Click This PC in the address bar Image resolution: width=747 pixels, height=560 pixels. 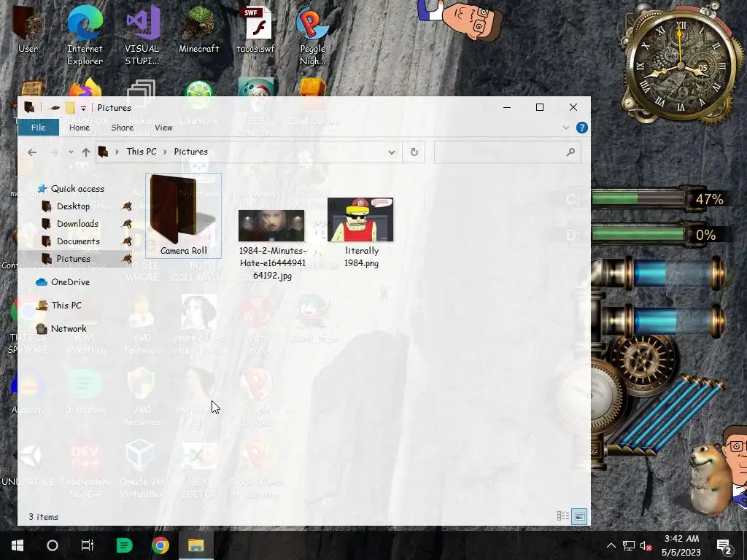[x=141, y=152]
